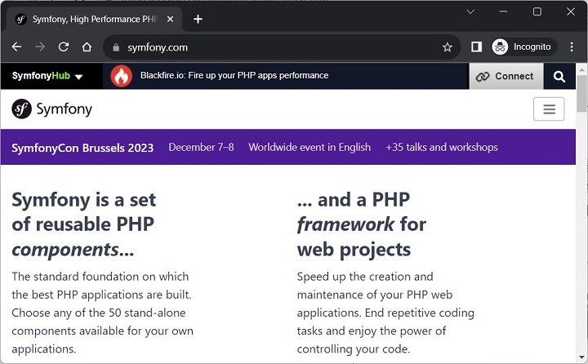
Task: Open the tab search chevron
Action: (x=471, y=11)
